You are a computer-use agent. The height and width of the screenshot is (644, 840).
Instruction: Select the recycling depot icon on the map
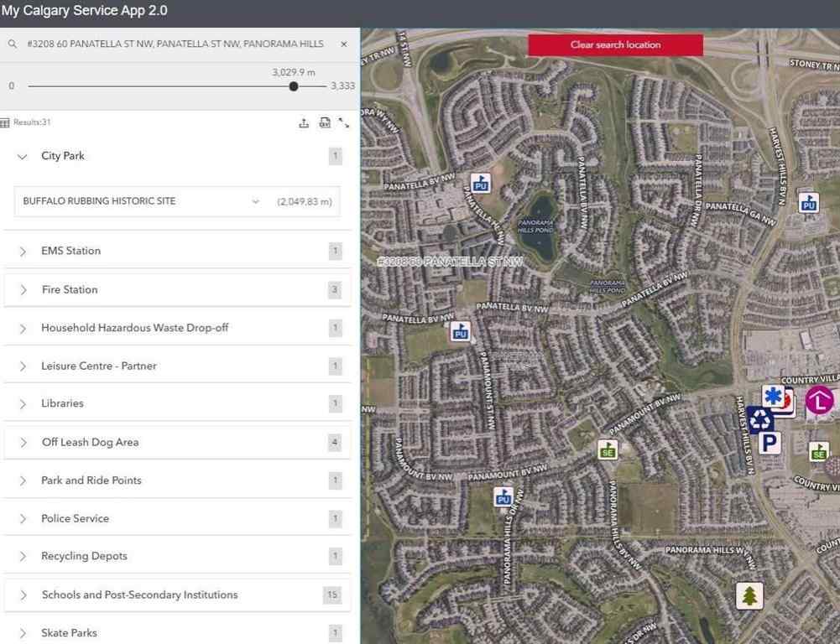760,421
